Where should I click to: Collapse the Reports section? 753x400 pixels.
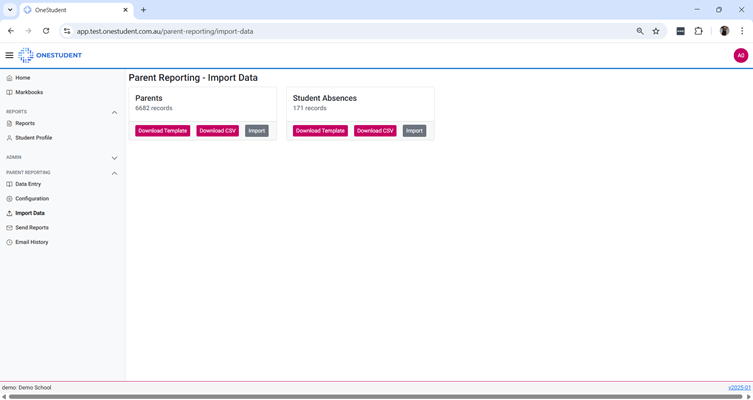click(x=114, y=112)
